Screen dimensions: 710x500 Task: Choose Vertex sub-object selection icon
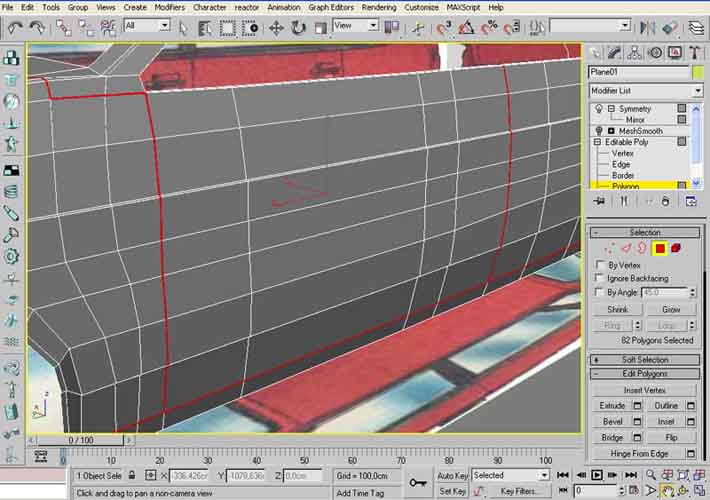[x=611, y=247]
